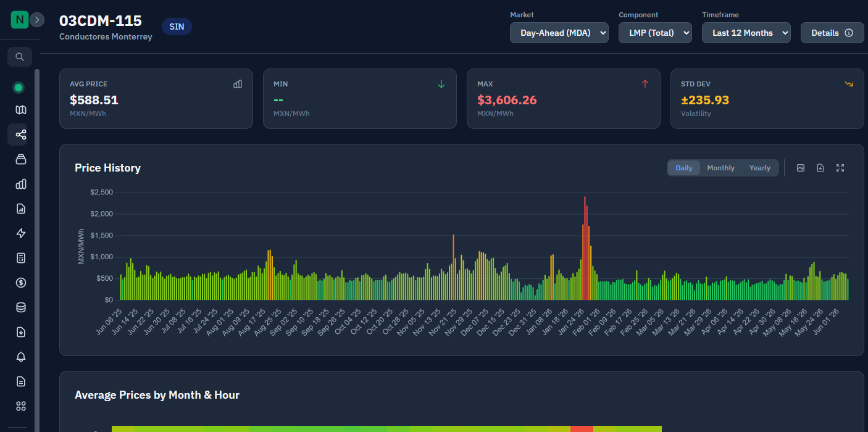The width and height of the screenshot is (868, 432).
Task: Click the $2,500 y-axis label
Action: click(x=101, y=193)
